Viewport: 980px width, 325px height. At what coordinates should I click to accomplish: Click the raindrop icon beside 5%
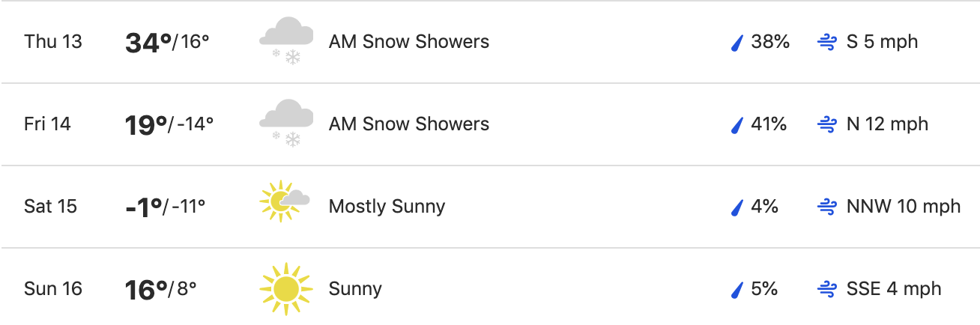736,290
